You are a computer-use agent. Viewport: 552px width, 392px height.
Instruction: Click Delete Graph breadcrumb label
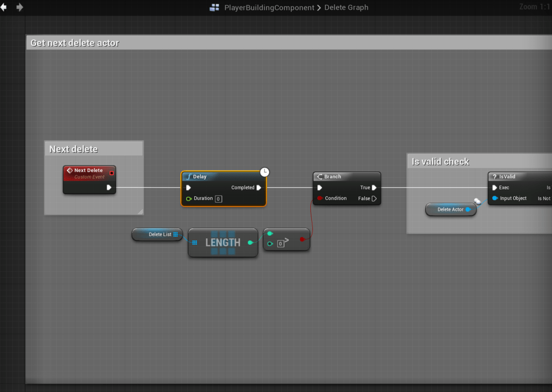(346, 8)
